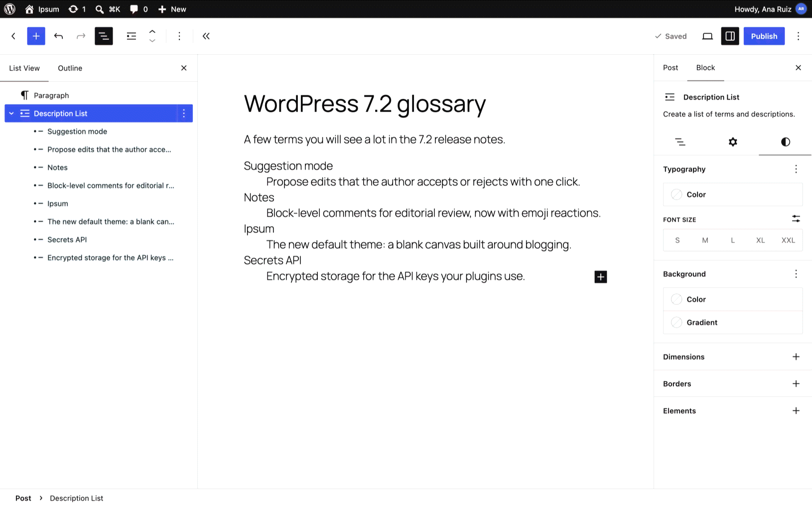Open the block List View inspector tab

point(680,142)
